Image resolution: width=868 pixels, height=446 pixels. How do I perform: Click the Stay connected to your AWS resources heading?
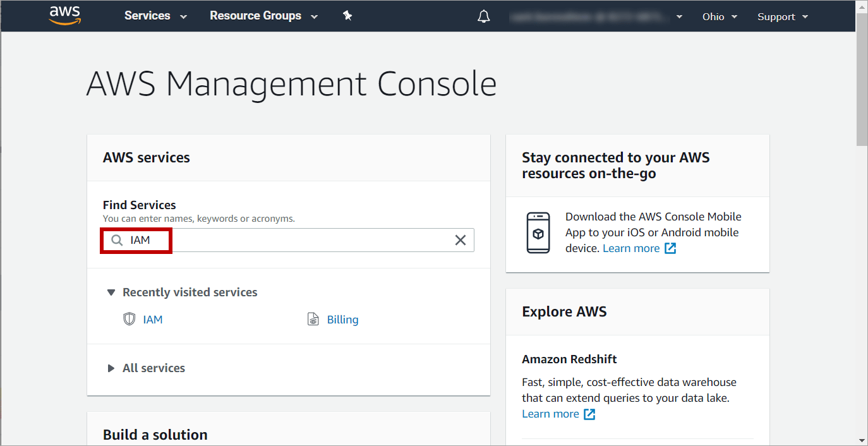[616, 165]
